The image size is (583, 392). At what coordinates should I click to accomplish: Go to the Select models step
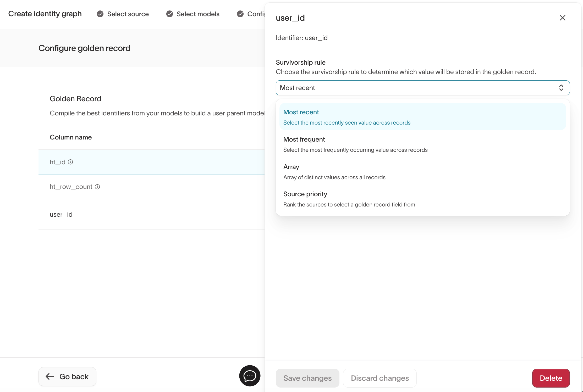coord(198,14)
